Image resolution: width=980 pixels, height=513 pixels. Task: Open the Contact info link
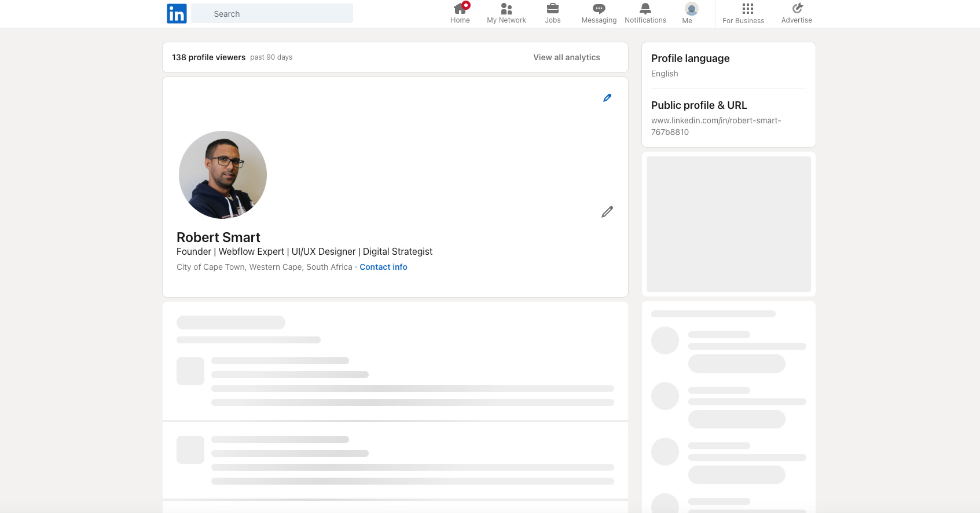coord(383,267)
